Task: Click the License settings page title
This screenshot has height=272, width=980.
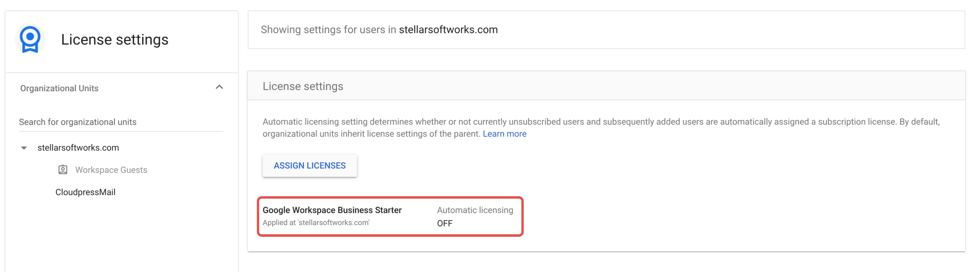Action: pos(114,40)
